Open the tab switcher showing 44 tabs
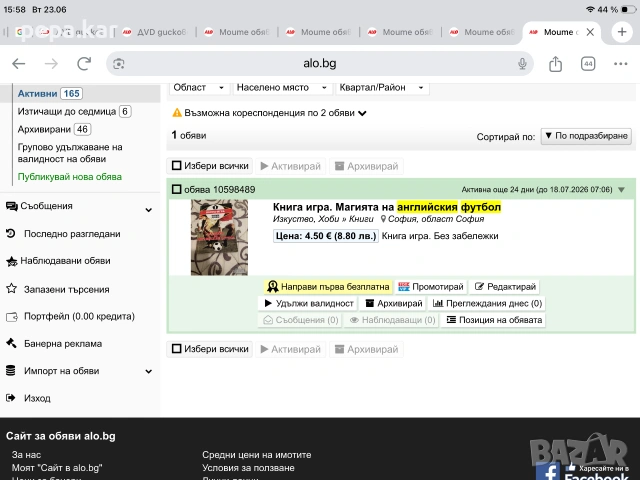 point(588,64)
